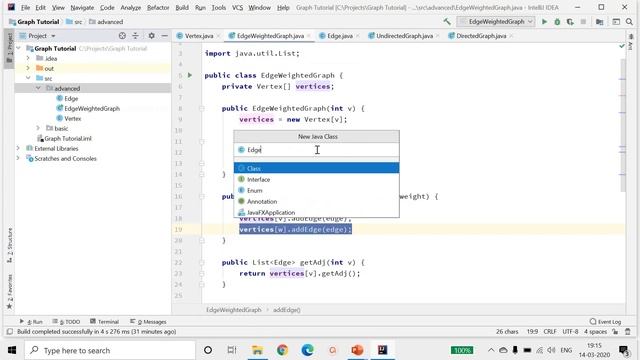Toggle the bottom-left tool window quick-access icon
The image size is (640, 360).
[10, 332]
